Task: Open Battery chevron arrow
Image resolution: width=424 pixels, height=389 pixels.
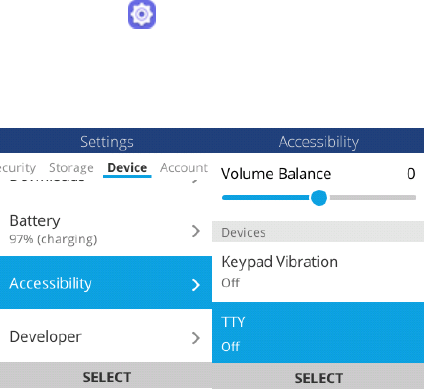Action: coord(196,231)
